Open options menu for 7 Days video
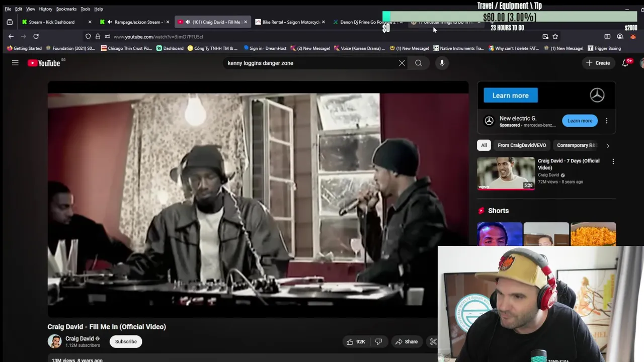 pyautogui.click(x=613, y=161)
